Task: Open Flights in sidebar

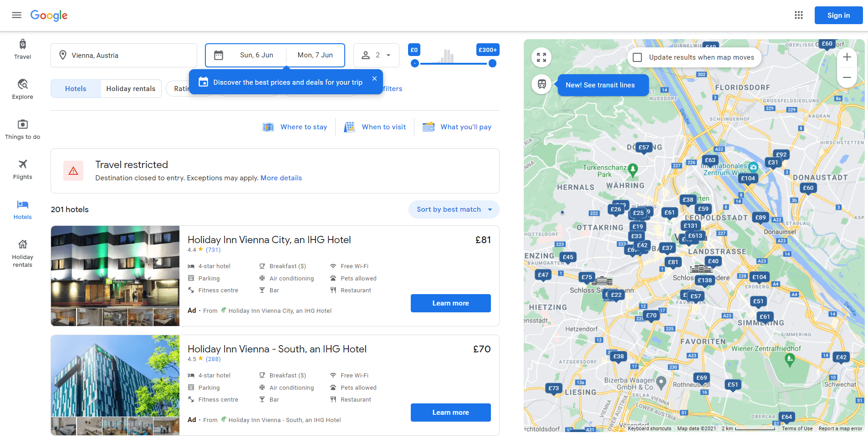Action: [23, 169]
